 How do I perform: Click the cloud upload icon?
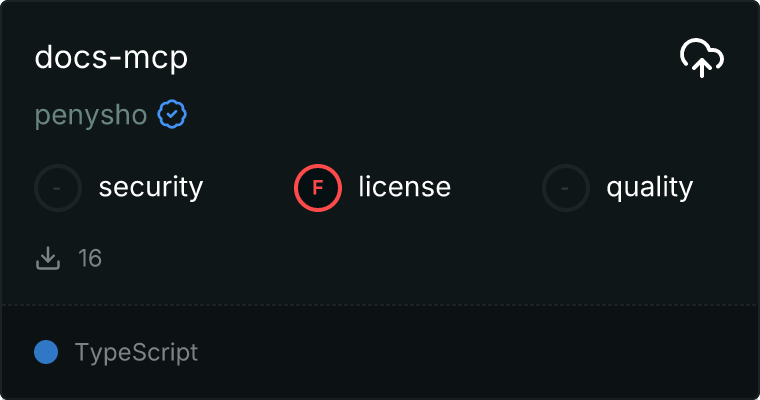702,58
